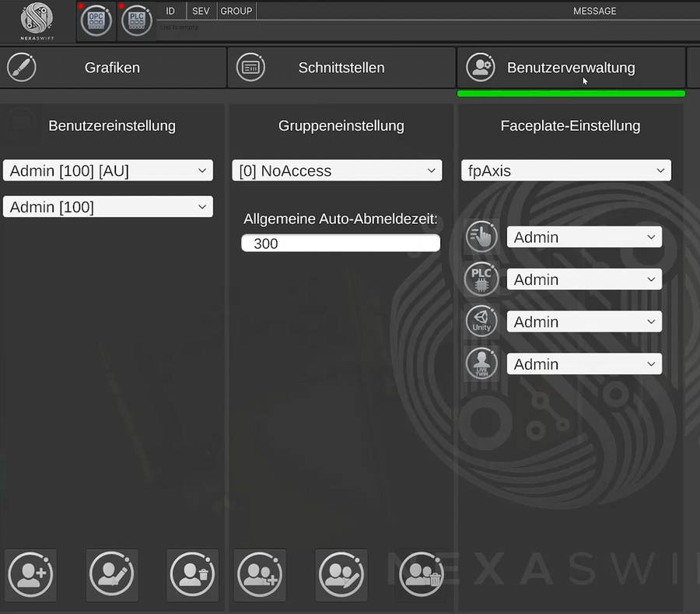Click the Auto-Abmeldezeit field showing 300
This screenshot has width=700, height=614.
[x=341, y=244]
